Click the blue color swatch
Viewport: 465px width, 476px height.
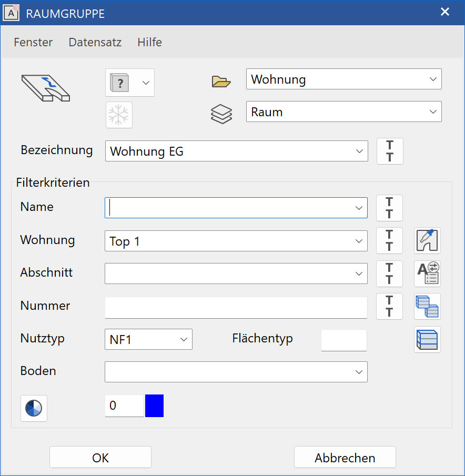pyautogui.click(x=154, y=406)
